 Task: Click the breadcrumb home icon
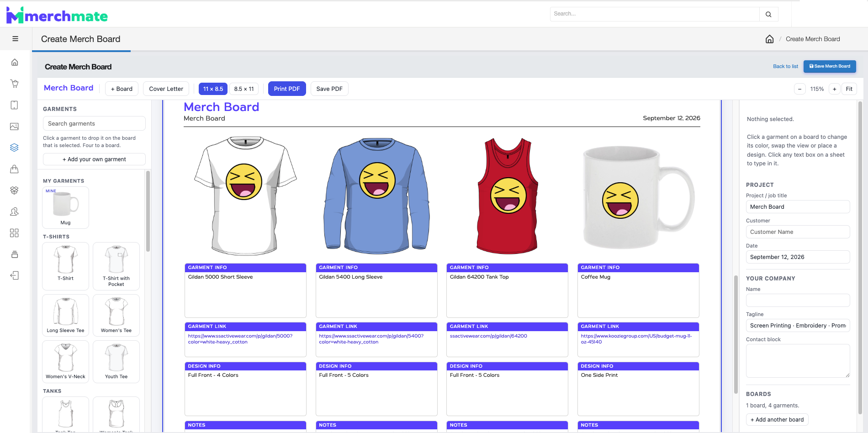click(x=770, y=39)
